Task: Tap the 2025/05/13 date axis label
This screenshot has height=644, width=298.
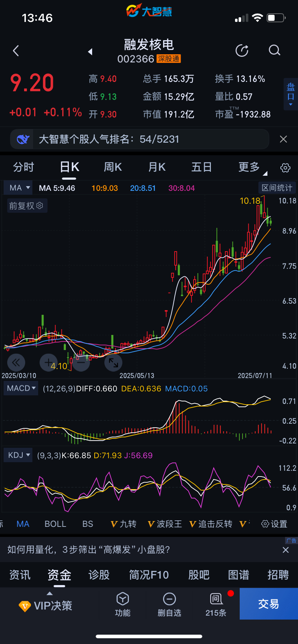Action: pos(137,376)
